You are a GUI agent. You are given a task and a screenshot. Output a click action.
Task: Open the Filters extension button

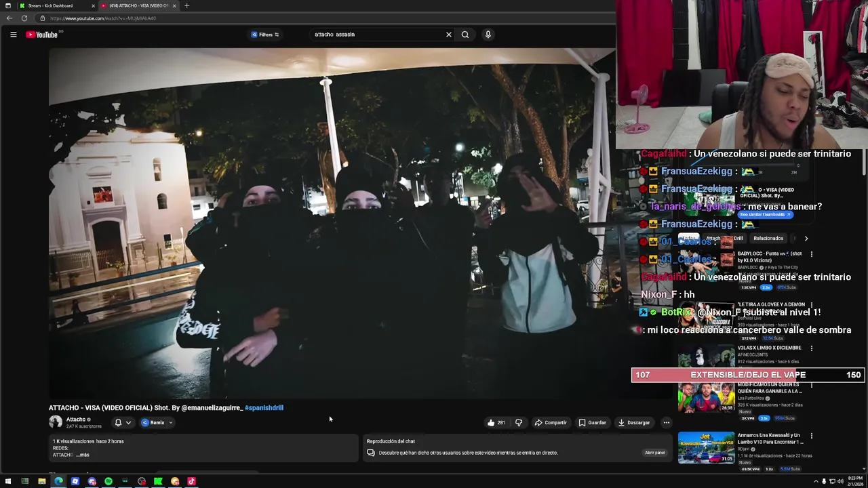265,35
